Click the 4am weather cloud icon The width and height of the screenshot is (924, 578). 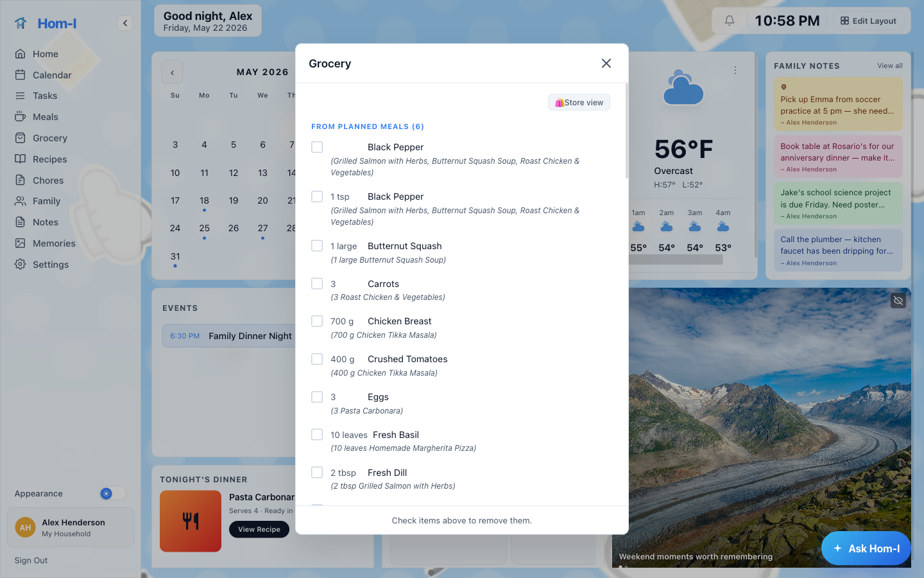(x=723, y=227)
